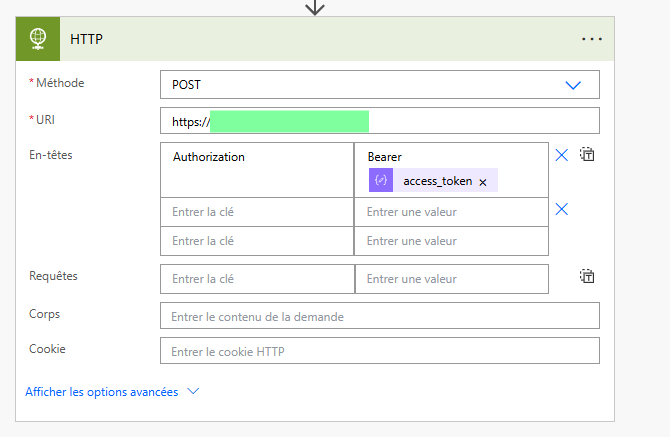Click the Corps request body field

coord(379,316)
